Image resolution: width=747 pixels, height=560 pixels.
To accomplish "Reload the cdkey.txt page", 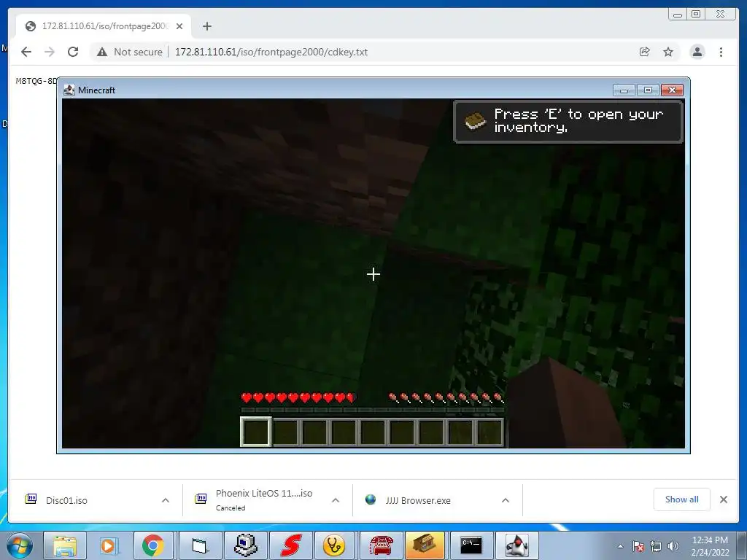I will (73, 52).
